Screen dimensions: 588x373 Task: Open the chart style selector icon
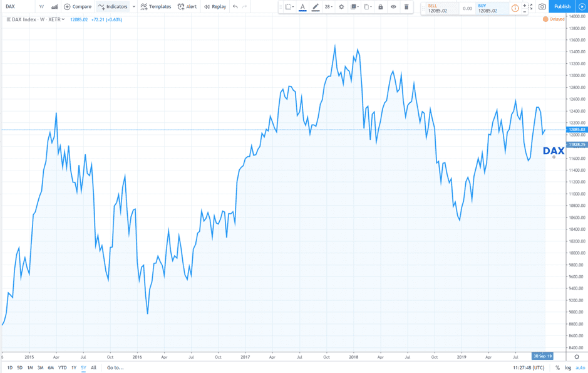(x=54, y=7)
